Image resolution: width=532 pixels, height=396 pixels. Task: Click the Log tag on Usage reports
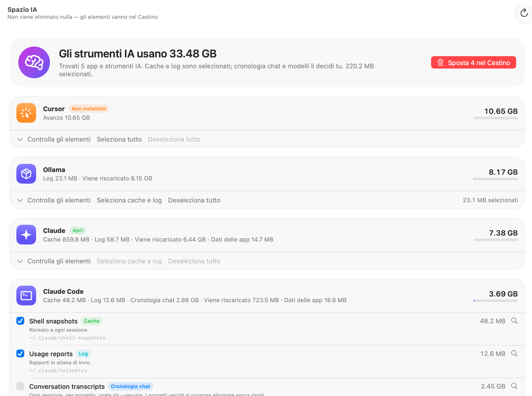tap(83, 354)
